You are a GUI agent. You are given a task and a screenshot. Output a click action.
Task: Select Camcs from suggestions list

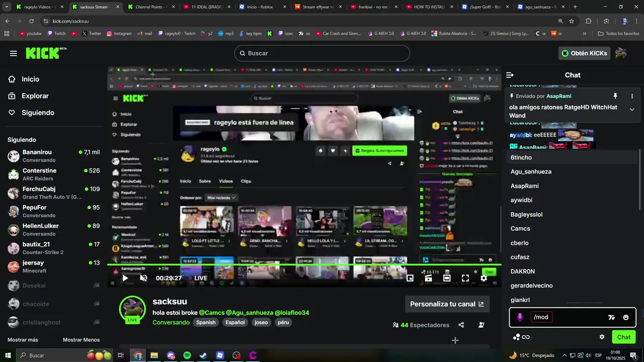[x=572, y=229]
